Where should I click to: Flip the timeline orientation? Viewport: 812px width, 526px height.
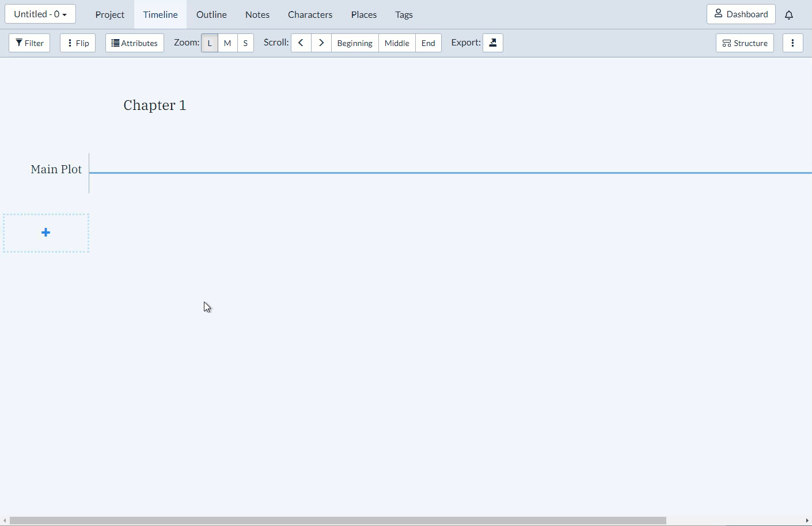click(78, 43)
